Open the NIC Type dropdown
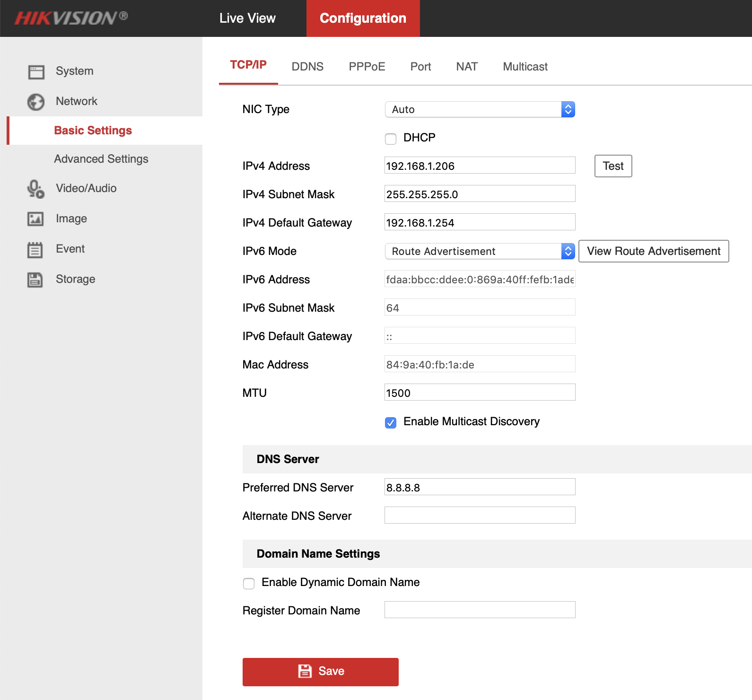This screenshot has width=752, height=700. point(480,109)
